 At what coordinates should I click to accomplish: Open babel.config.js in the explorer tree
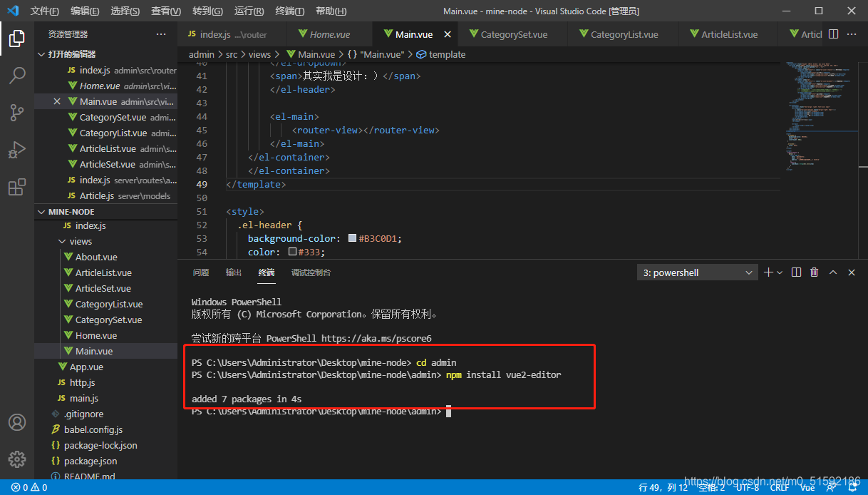(x=93, y=429)
